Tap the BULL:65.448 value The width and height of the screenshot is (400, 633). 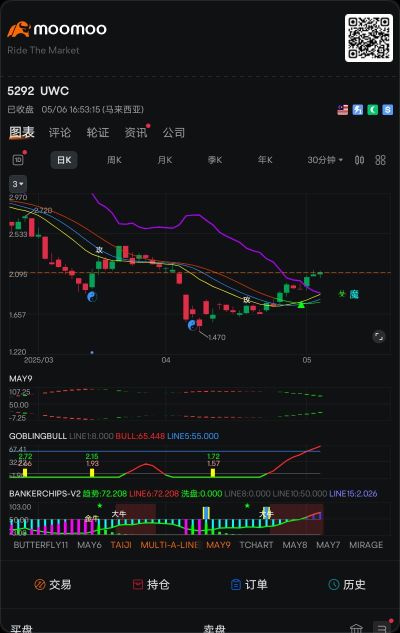click(x=140, y=436)
